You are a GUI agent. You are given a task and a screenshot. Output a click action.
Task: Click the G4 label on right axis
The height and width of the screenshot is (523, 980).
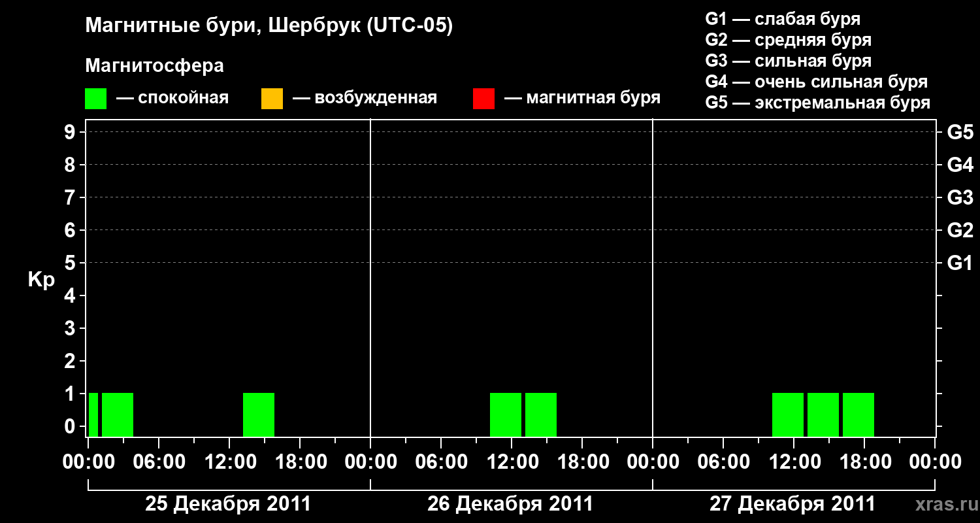[960, 165]
